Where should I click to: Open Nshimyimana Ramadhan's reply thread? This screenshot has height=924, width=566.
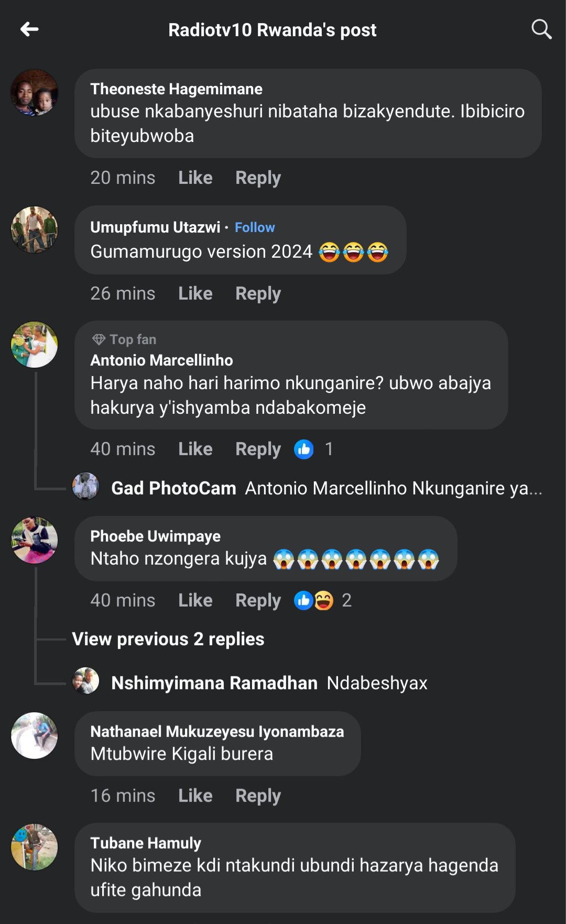point(269,683)
